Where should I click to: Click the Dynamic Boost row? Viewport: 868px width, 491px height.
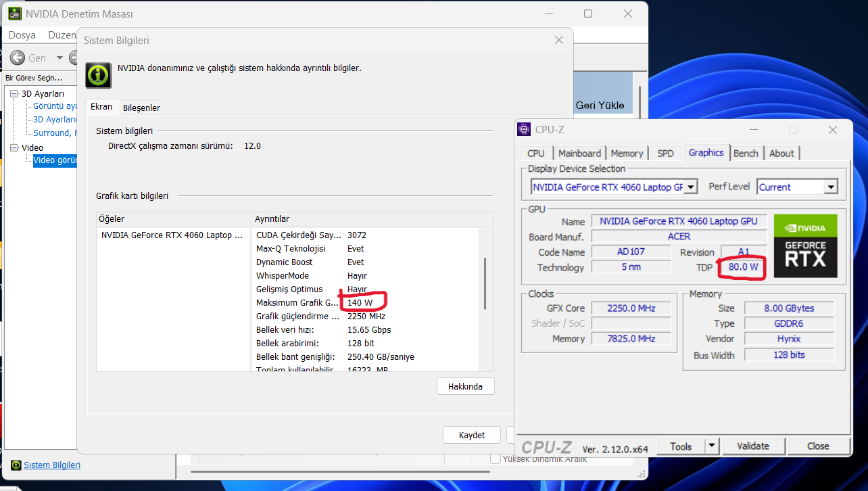[x=365, y=262]
